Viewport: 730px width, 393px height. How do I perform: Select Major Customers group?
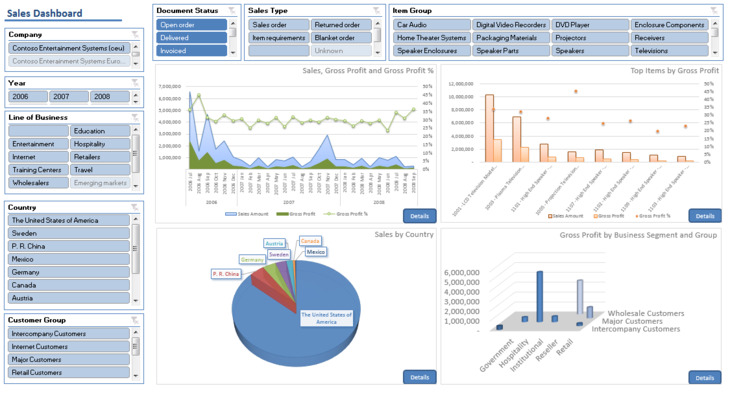pos(69,359)
